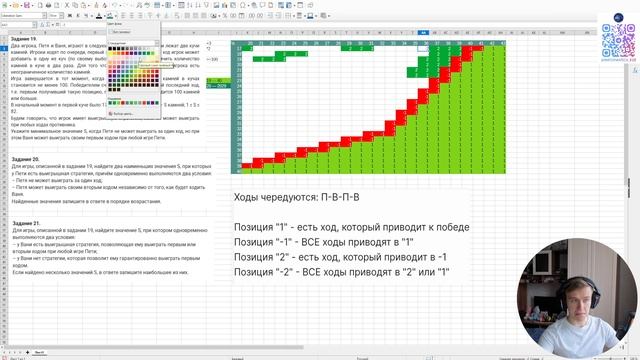This screenshot has height=360, width=640.
Task: Click the Align Right icon
Action: click(x=140, y=16)
